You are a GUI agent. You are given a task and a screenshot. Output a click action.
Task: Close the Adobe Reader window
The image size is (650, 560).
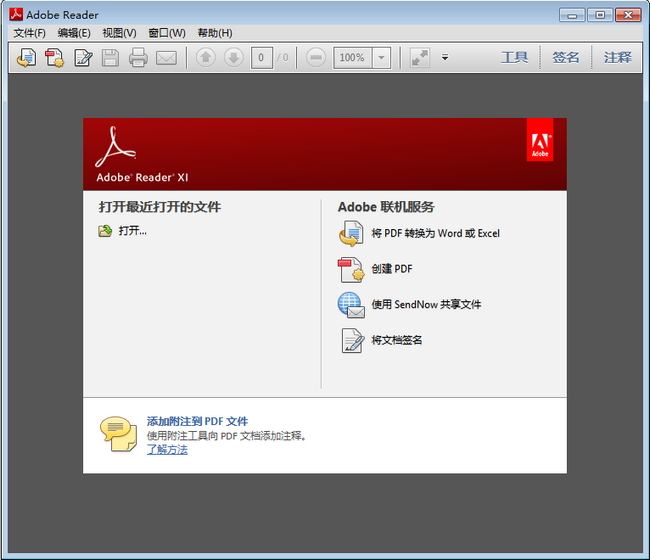point(628,15)
